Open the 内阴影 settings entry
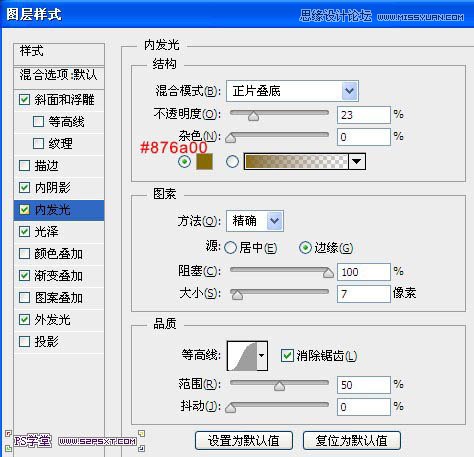This screenshot has width=474, height=457. coord(52,187)
